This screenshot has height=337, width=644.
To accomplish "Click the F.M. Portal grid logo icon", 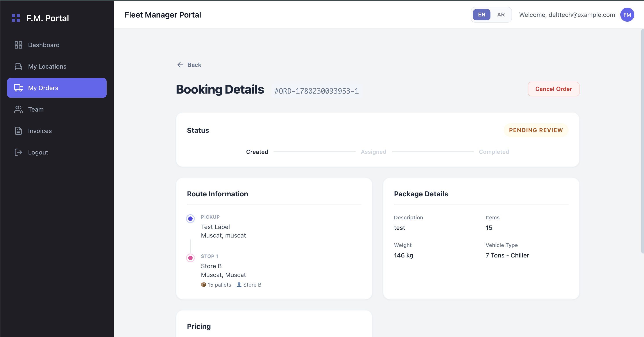I will (16, 18).
